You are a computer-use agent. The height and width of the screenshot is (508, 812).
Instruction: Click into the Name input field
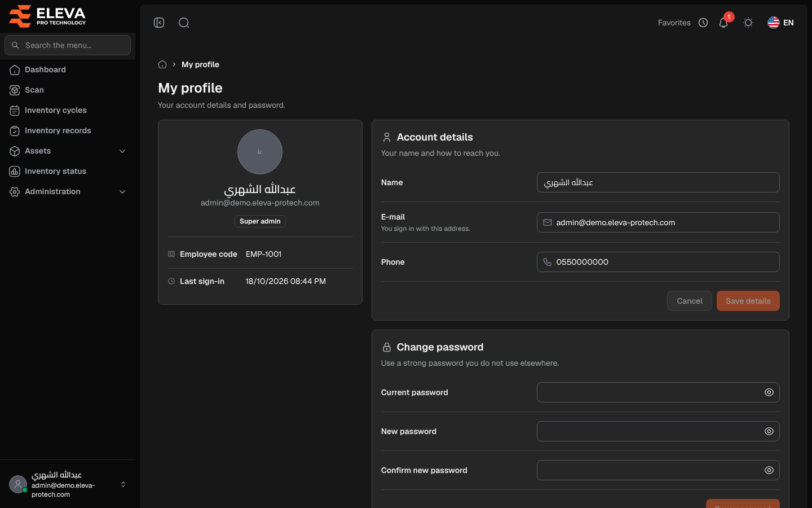658,182
